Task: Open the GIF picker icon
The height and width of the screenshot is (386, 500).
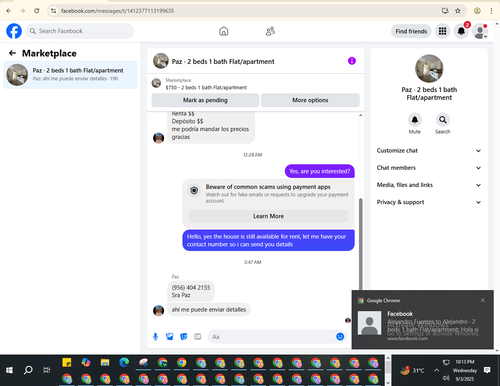Action: tap(198, 337)
